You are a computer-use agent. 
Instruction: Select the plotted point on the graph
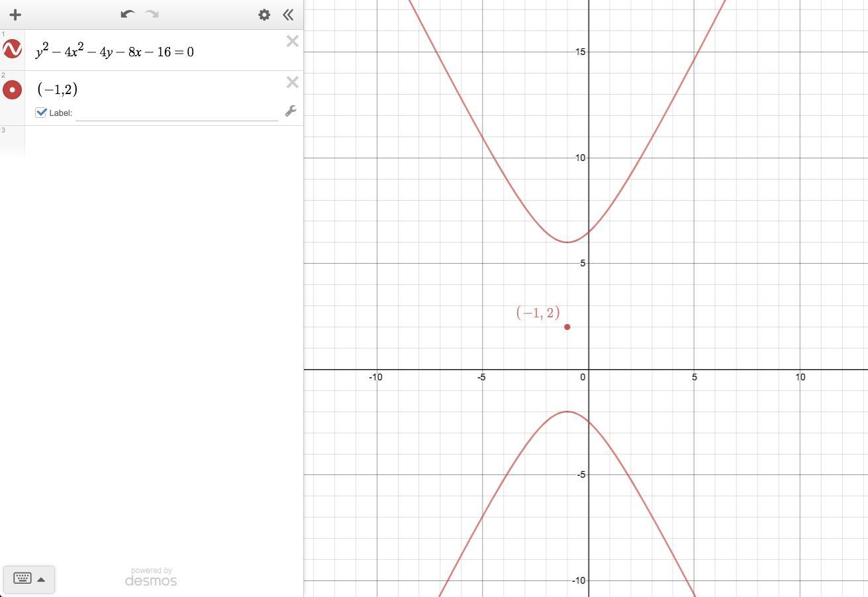click(567, 327)
